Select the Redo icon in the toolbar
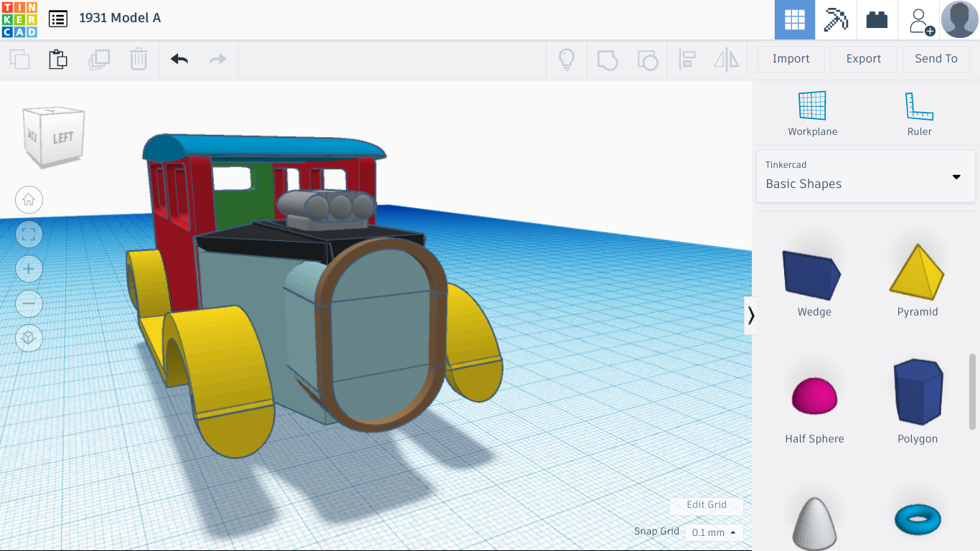Image resolution: width=980 pixels, height=551 pixels. point(217,60)
